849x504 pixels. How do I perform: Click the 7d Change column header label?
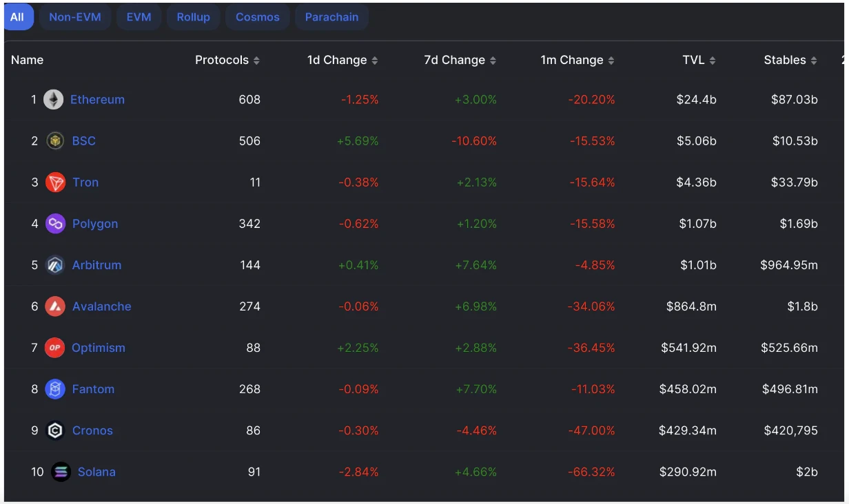pos(455,60)
